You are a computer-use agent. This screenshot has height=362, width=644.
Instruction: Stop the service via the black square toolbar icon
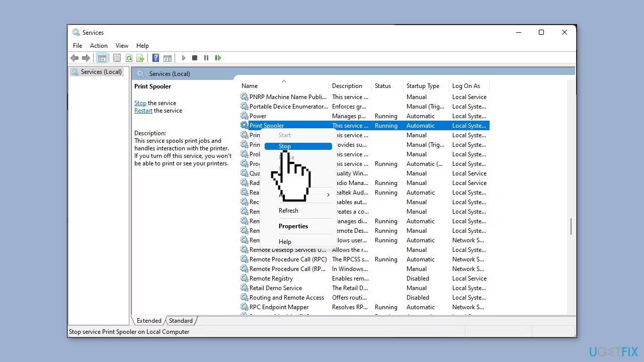[195, 58]
